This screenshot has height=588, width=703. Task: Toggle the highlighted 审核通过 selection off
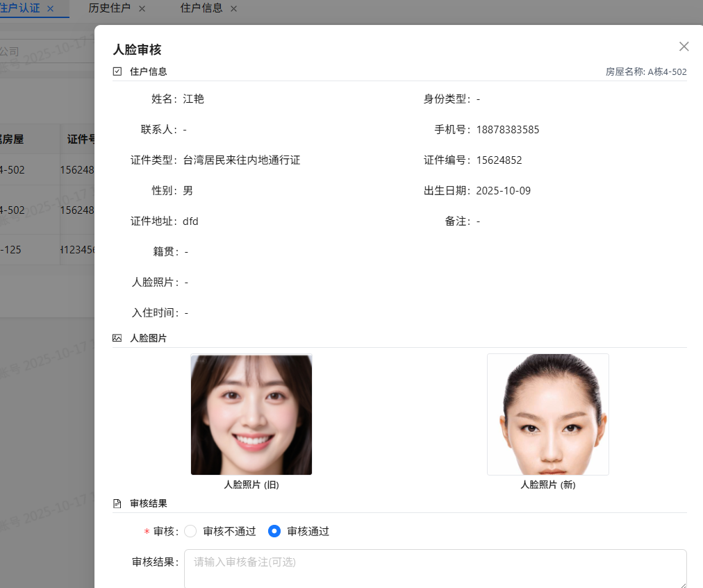click(274, 531)
